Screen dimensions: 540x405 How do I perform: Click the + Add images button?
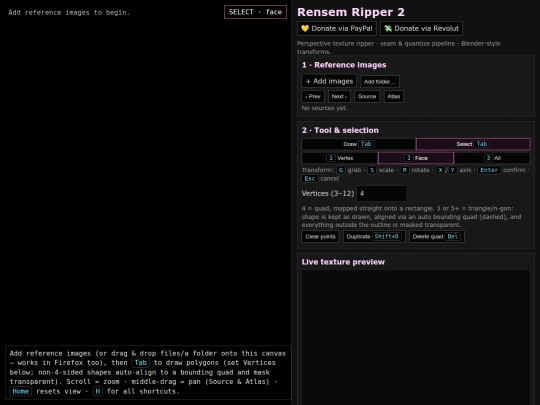coord(329,81)
